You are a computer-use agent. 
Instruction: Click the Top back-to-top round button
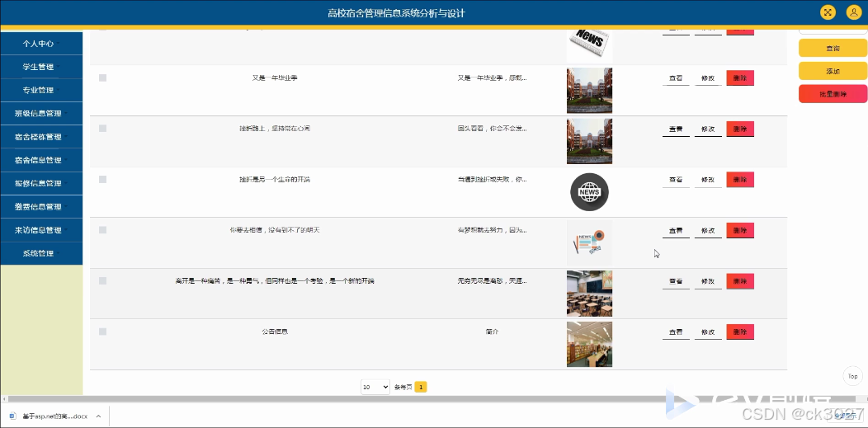(x=853, y=376)
